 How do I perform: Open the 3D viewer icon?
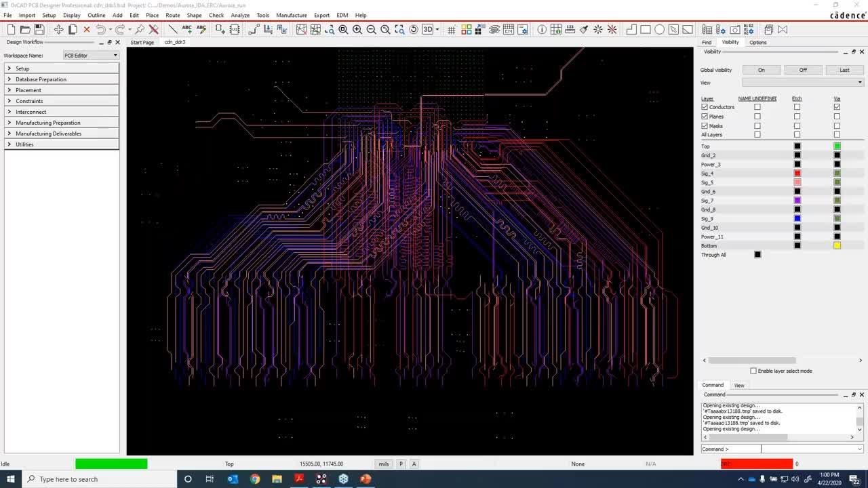coord(428,29)
